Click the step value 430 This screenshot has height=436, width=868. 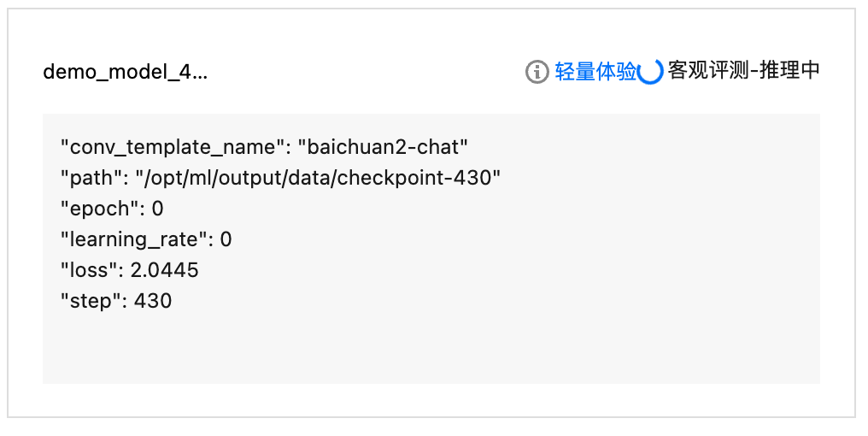pos(153,301)
